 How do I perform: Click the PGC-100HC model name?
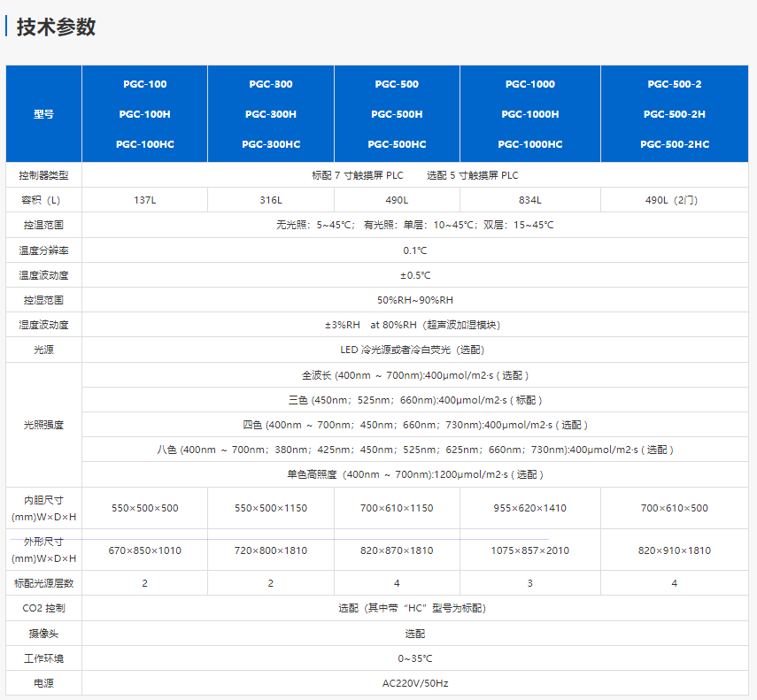click(x=144, y=144)
